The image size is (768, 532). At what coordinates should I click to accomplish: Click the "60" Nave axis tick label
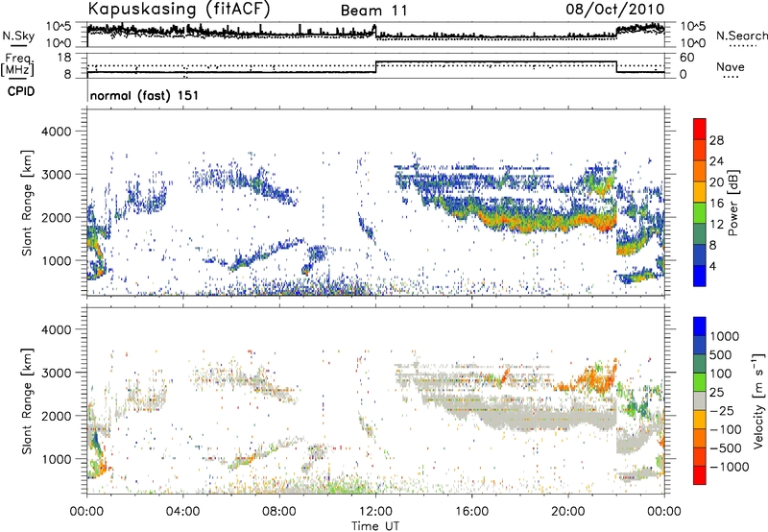coord(687,58)
